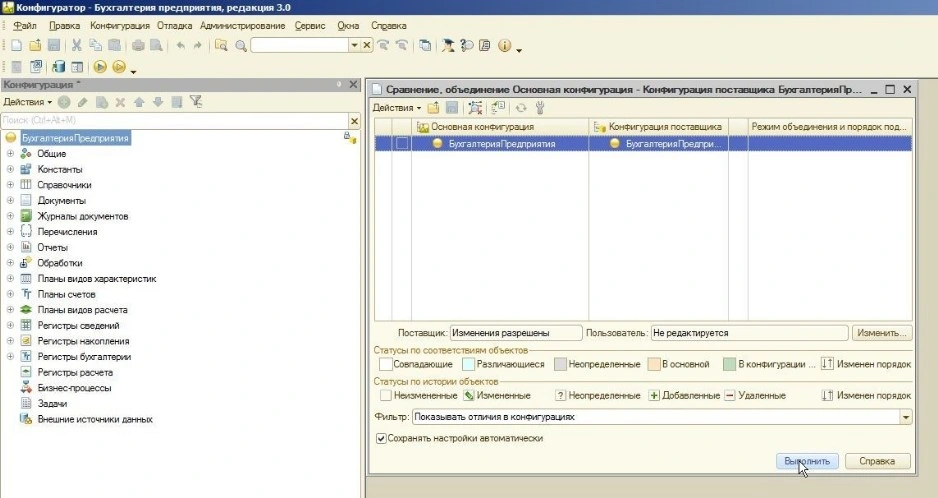The image size is (938, 498).
Task: Click the database configuration cylinder icon
Action: [x=58, y=68]
